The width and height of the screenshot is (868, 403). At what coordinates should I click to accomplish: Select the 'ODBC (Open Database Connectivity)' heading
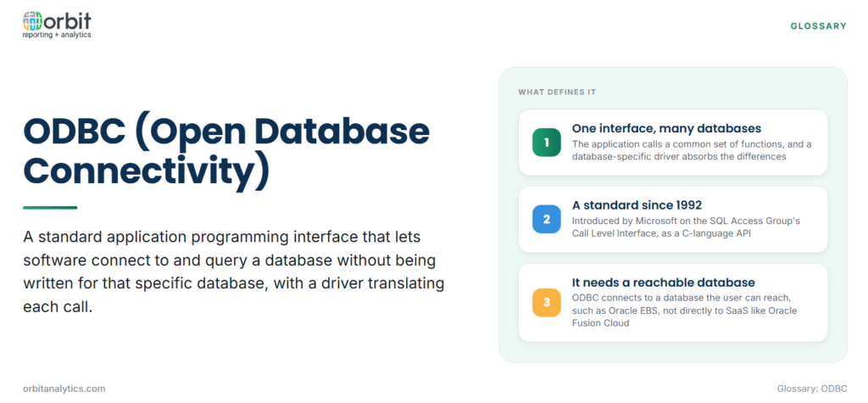click(x=226, y=151)
